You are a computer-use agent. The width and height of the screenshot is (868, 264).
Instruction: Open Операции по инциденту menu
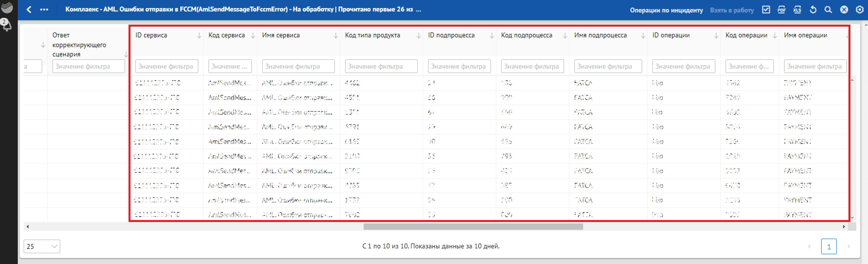tap(666, 10)
